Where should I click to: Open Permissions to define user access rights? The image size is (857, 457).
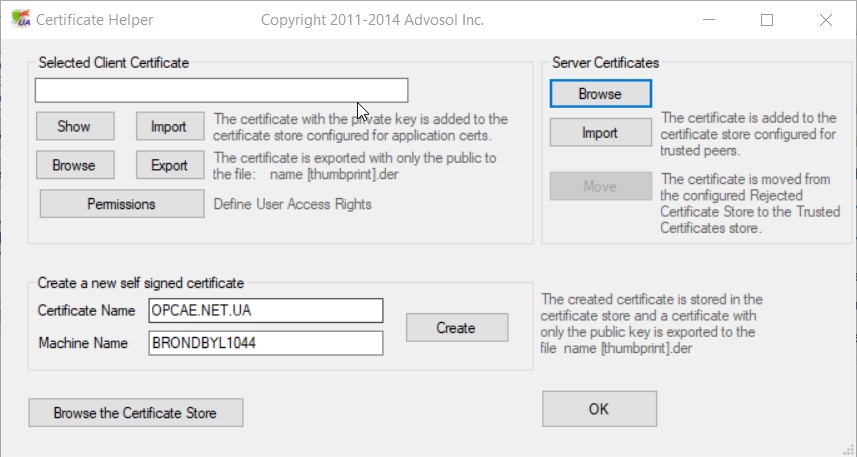point(122,204)
